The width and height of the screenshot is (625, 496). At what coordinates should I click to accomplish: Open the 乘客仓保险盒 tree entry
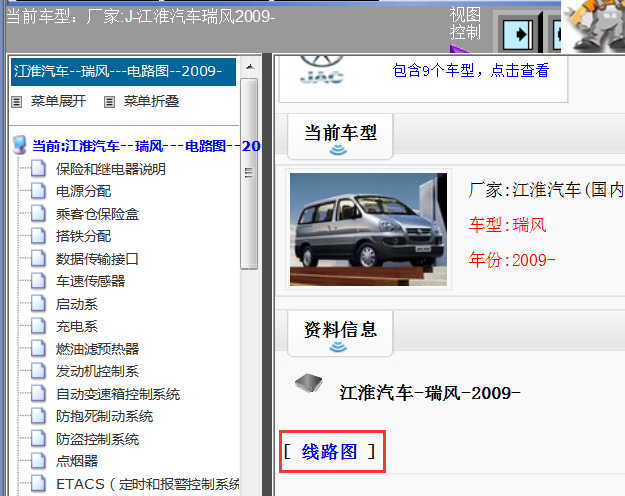coord(97,214)
